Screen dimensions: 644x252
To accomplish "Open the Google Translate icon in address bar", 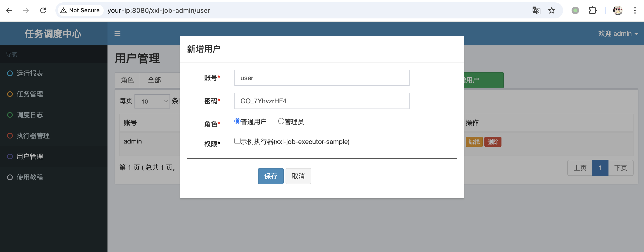I will (536, 10).
